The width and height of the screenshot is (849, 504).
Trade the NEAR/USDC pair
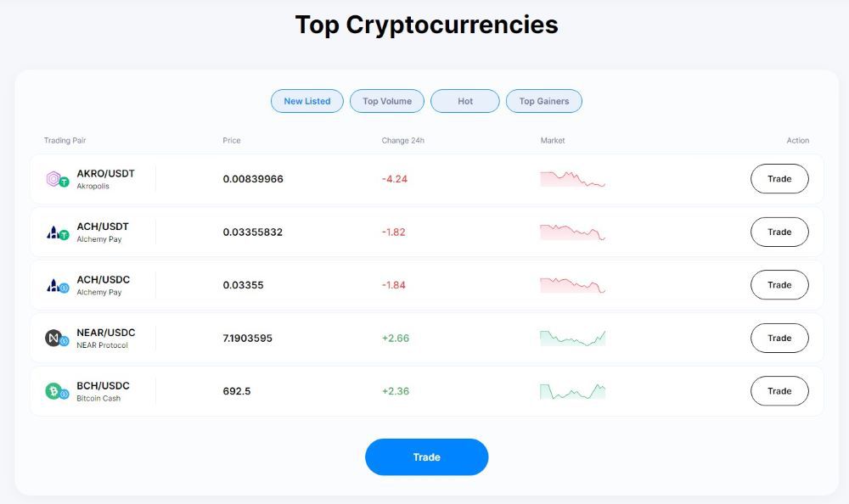[779, 338]
